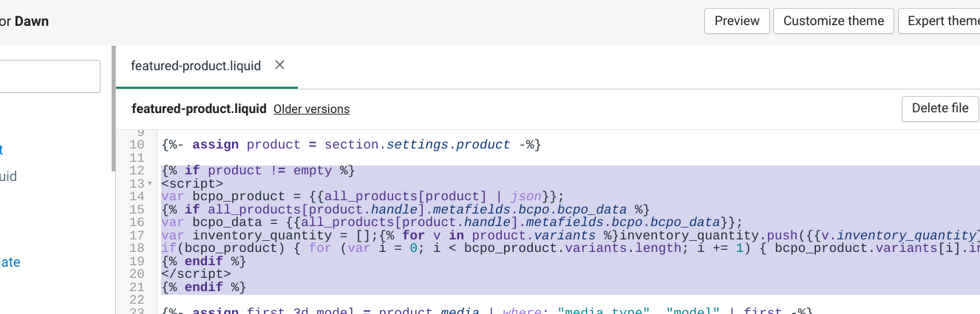Open the Older versions link
This screenshot has width=980, height=314.
(x=311, y=109)
